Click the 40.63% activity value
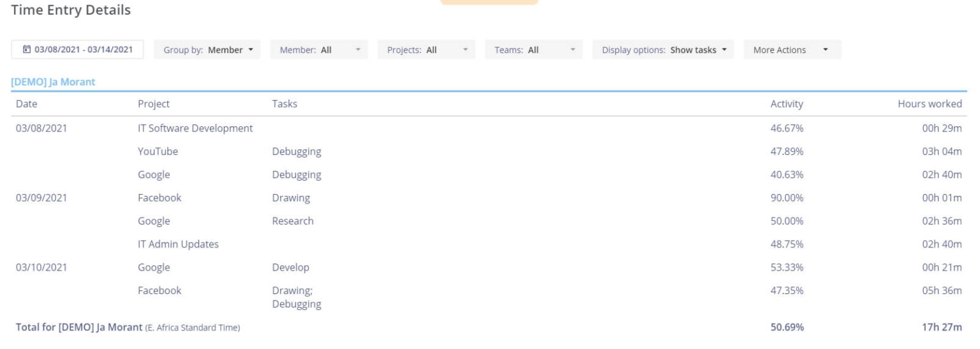The image size is (980, 349). pos(787,175)
